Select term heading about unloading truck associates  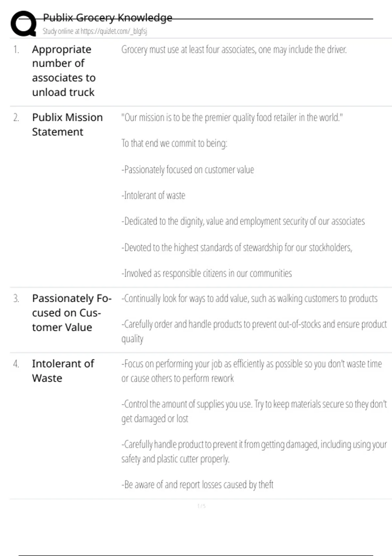coord(64,71)
